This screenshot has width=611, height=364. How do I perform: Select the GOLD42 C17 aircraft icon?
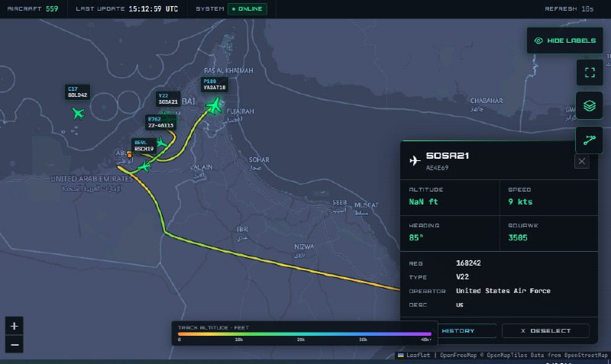(79, 113)
